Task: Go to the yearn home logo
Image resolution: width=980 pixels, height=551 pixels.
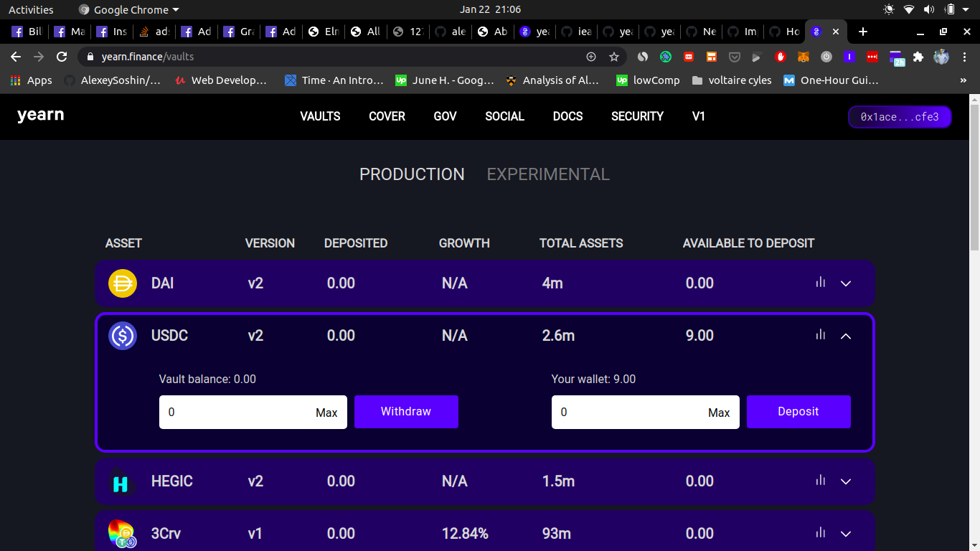Action: click(x=41, y=115)
